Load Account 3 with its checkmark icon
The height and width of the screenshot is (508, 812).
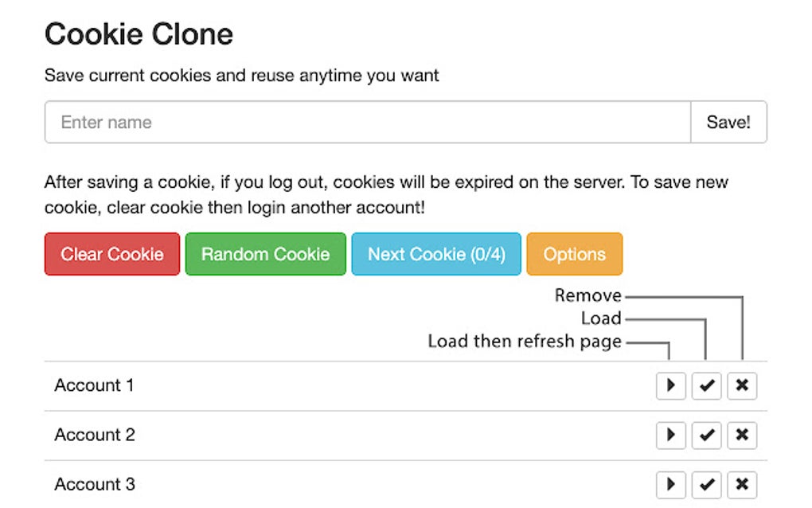[706, 484]
